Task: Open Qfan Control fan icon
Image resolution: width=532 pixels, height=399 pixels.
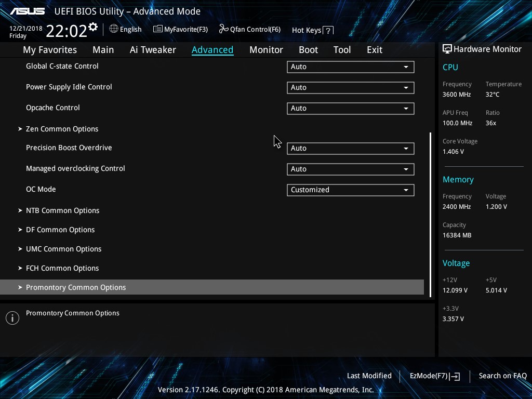Action: pyautogui.click(x=223, y=29)
